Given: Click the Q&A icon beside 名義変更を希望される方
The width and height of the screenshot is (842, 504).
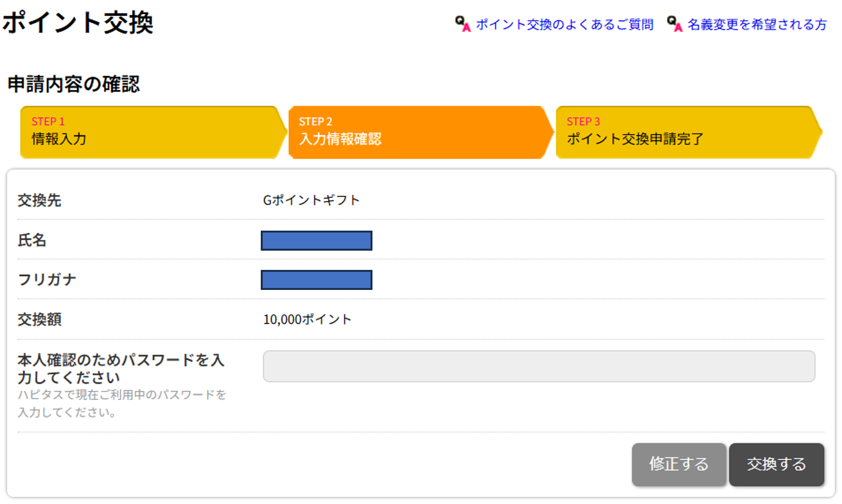Looking at the screenshot, I should (674, 24).
